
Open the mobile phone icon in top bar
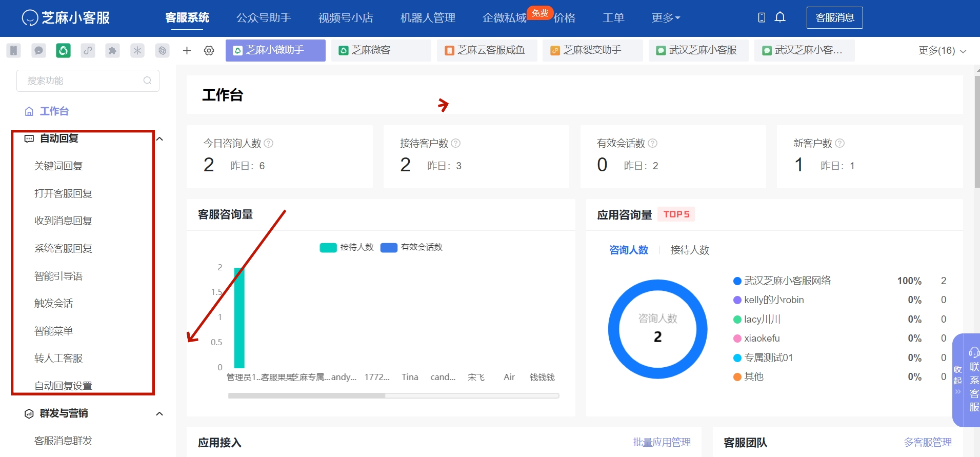[762, 17]
